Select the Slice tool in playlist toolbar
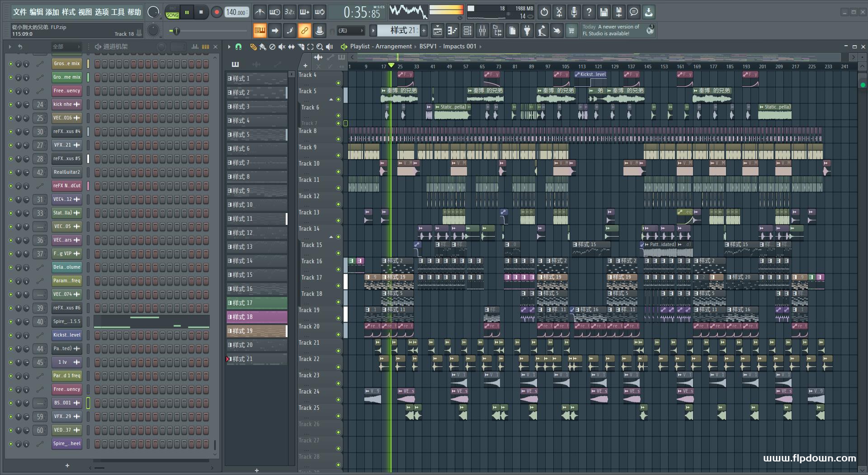868x475 pixels. pyautogui.click(x=301, y=47)
